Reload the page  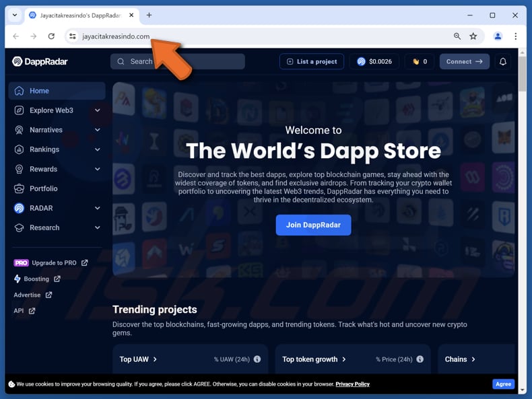click(x=51, y=36)
